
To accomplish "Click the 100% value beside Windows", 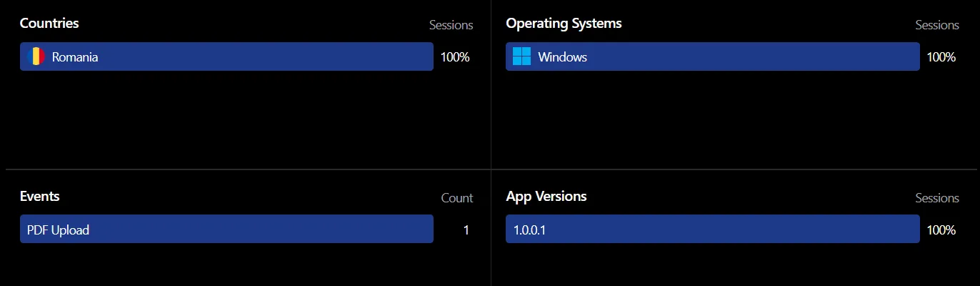I will pyautogui.click(x=941, y=57).
